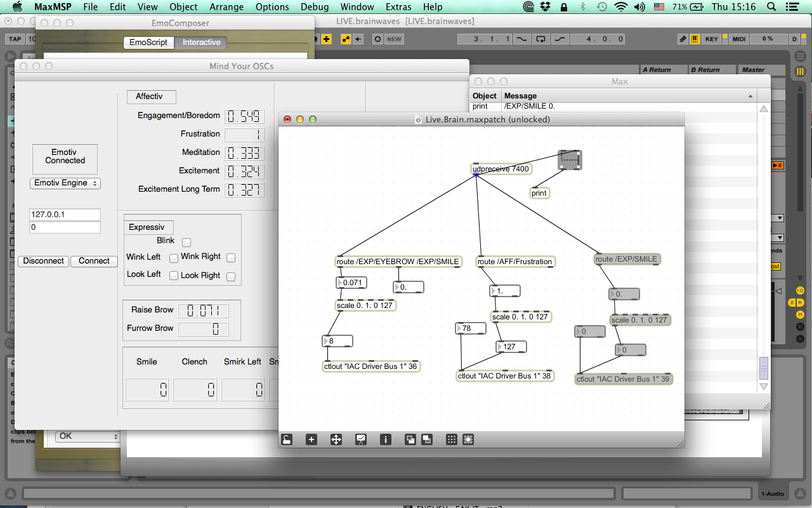
Task: Toggle Presentation Mode icon in Live.Brain patcher
Action: pos(360,439)
